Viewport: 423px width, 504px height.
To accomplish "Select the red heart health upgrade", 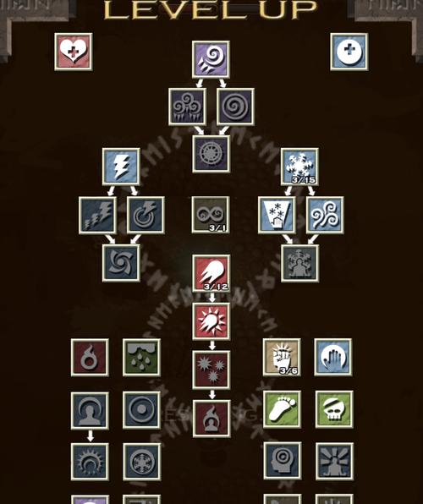I will click(74, 52).
